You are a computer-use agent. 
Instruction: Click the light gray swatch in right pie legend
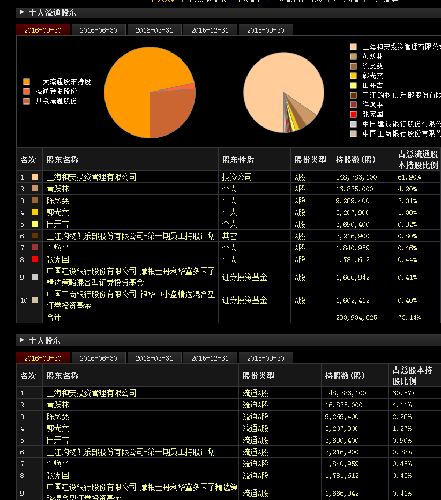(x=353, y=124)
